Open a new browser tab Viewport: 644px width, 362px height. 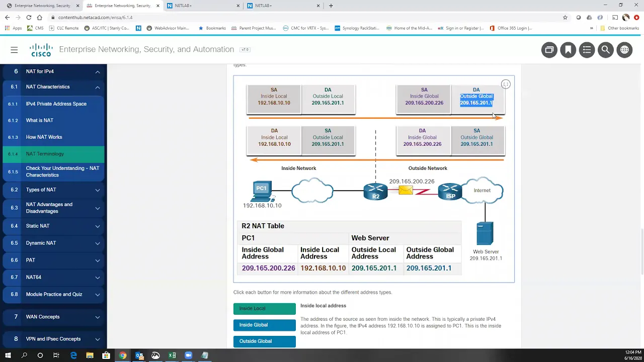(x=331, y=6)
